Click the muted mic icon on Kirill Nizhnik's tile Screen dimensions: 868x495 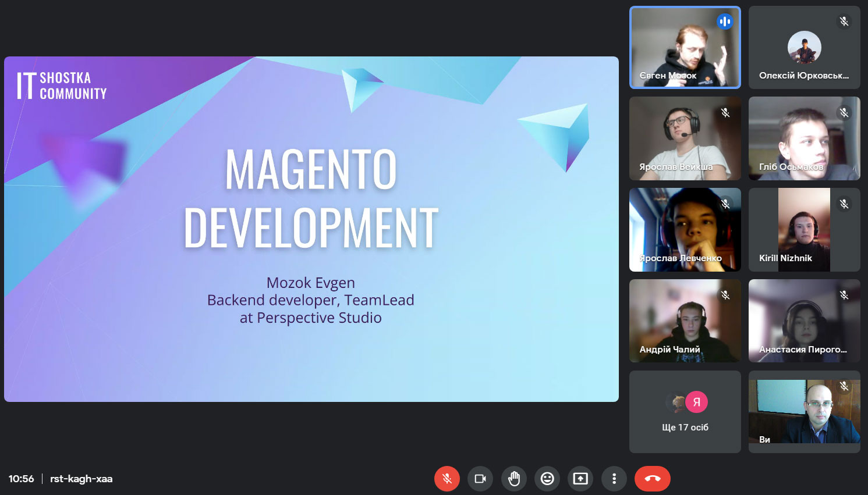844,204
